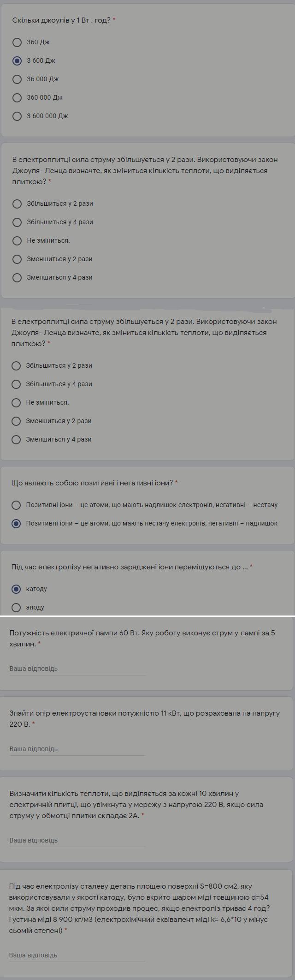Select 'Збільшиться у 2 рази' in second Джоуля-Ленца question
This screenshot has height=980, width=295.
click(16, 366)
